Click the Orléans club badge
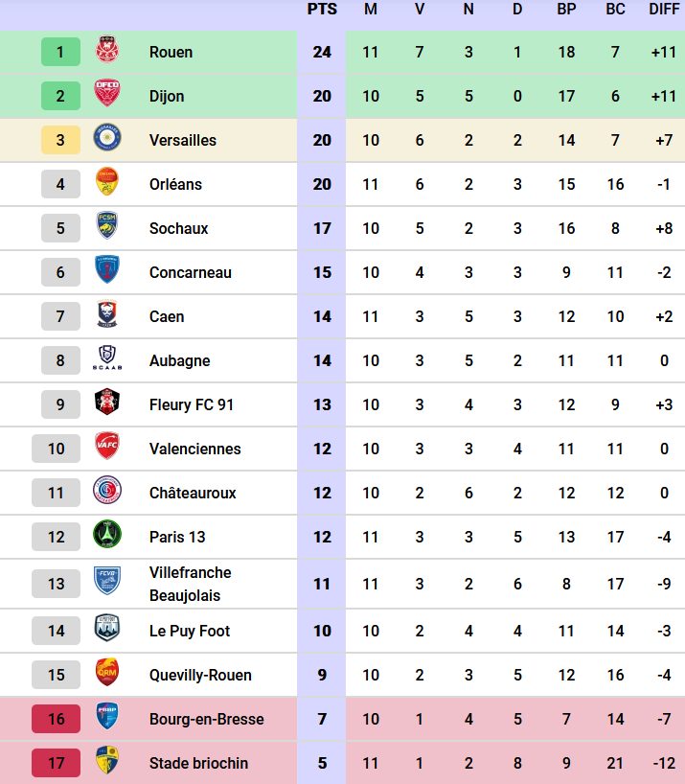The width and height of the screenshot is (685, 784). 106,184
